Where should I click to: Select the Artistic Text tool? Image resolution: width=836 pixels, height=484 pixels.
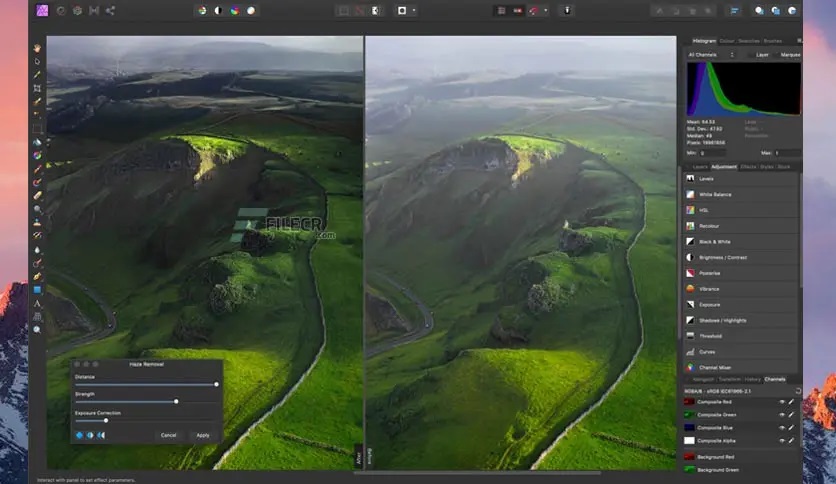point(37,303)
